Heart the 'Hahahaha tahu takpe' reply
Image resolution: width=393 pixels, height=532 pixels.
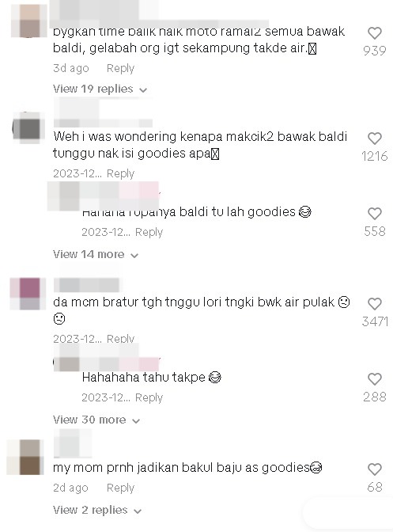pyautogui.click(x=375, y=379)
